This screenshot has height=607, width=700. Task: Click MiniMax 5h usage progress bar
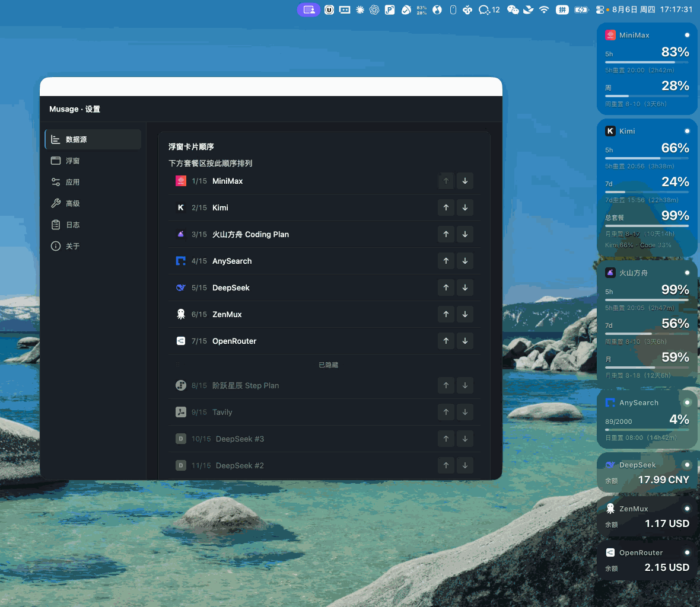click(x=647, y=62)
